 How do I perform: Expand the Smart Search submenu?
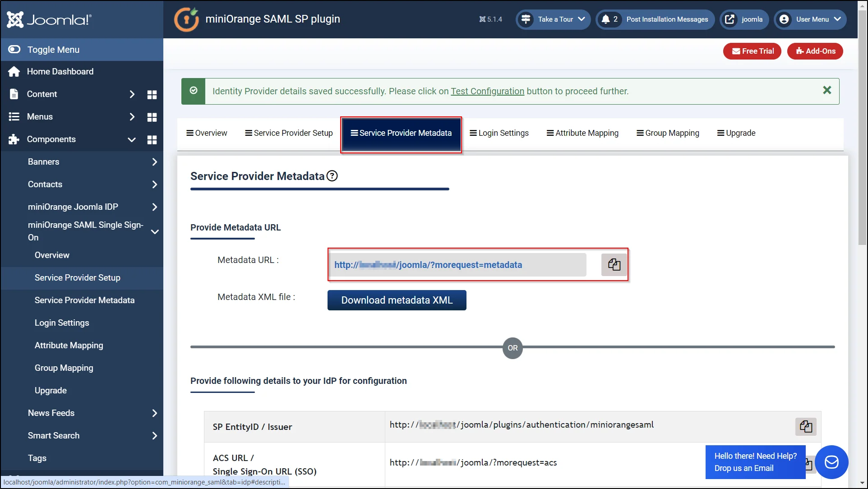pyautogui.click(x=154, y=436)
